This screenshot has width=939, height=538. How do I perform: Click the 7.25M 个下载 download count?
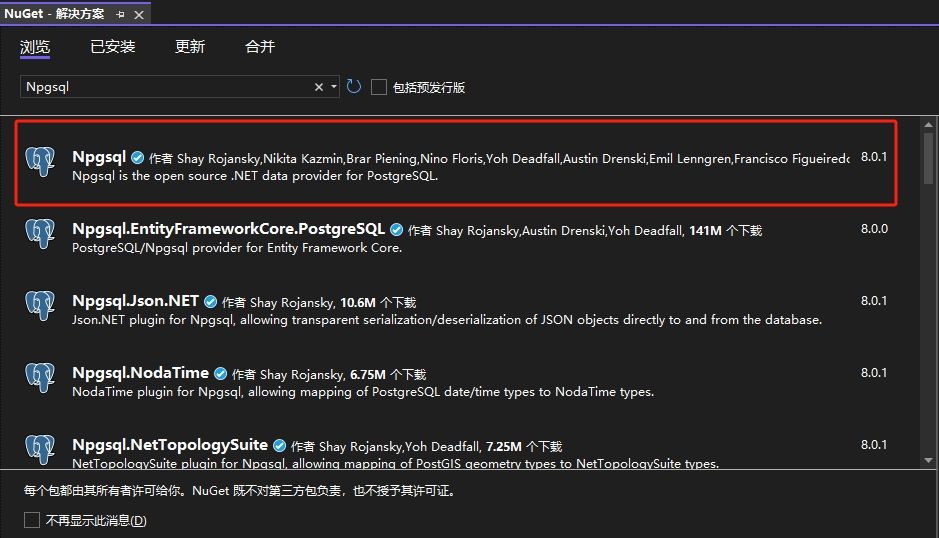point(524,446)
